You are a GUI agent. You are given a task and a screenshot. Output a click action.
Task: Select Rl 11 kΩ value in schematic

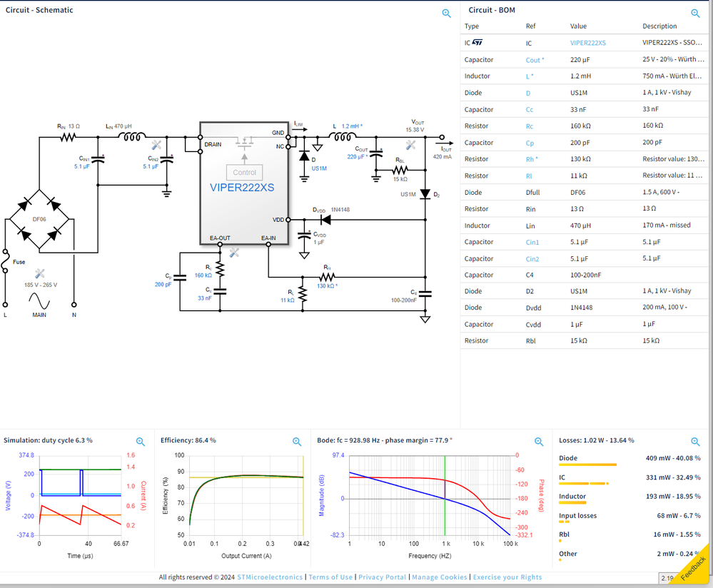288,300
